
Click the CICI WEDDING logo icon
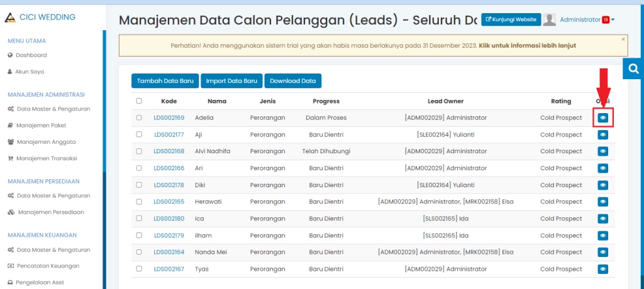pyautogui.click(x=9, y=17)
